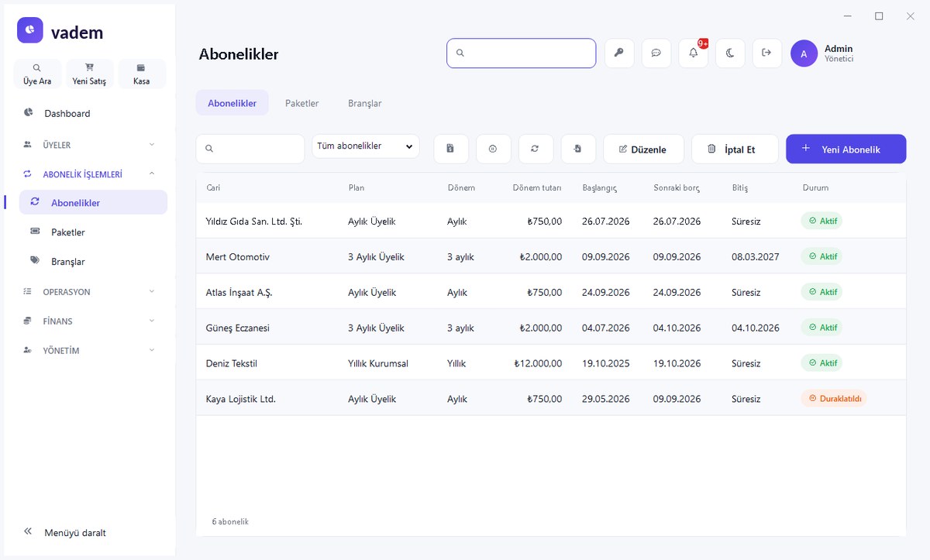Click the refresh icon in the subscriptions toolbar

536,149
